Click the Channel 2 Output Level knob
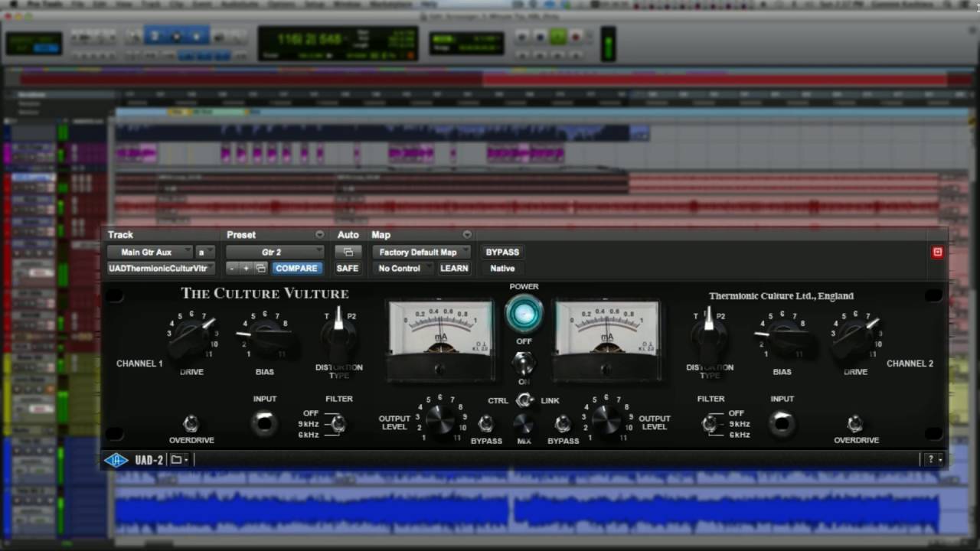Screen dimensions: 980x551 pyautogui.click(x=606, y=419)
